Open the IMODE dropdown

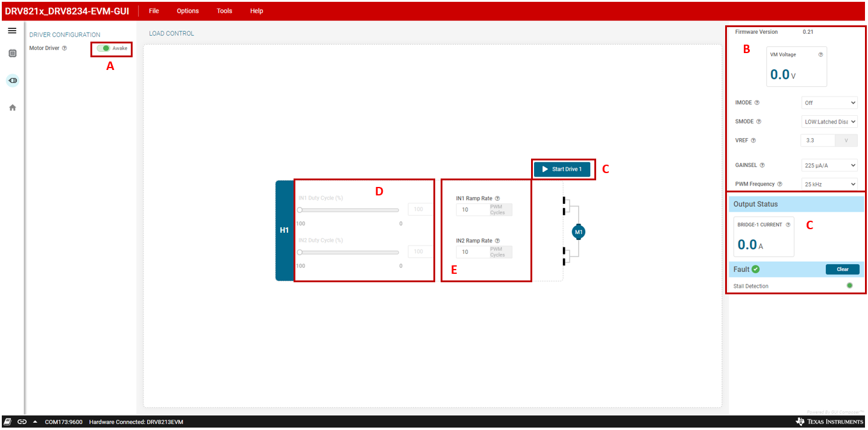(x=829, y=103)
